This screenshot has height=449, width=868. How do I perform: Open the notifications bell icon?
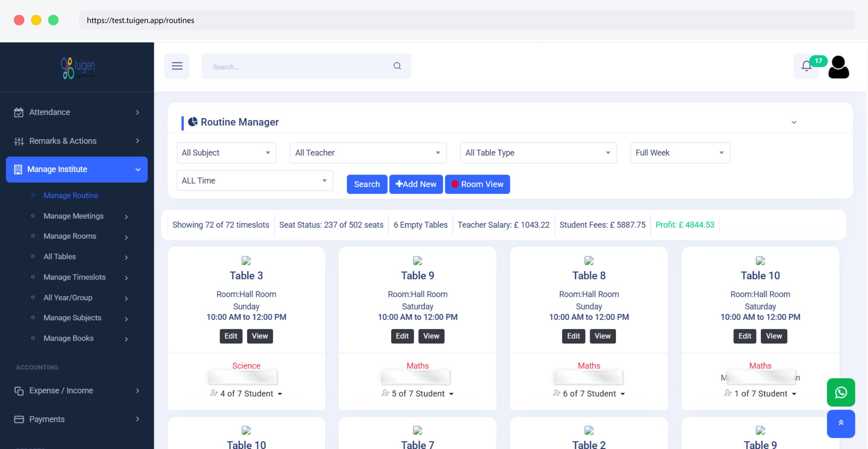[806, 66]
